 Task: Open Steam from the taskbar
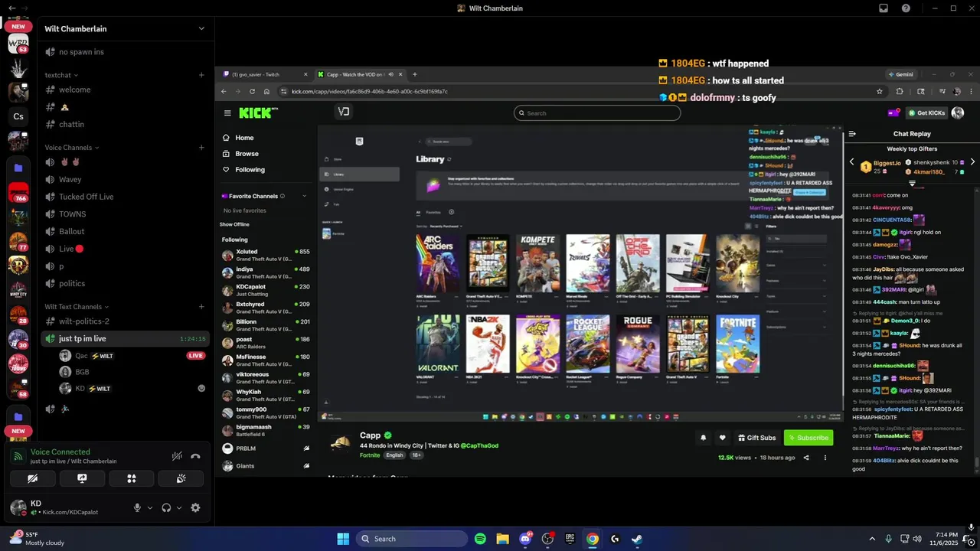tap(637, 539)
